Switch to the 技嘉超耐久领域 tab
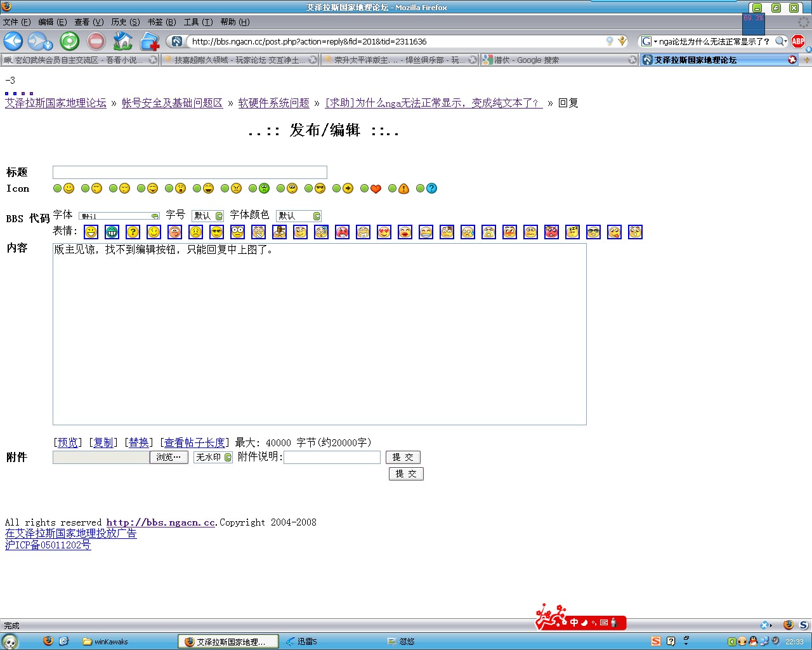812x650 pixels. click(x=240, y=60)
